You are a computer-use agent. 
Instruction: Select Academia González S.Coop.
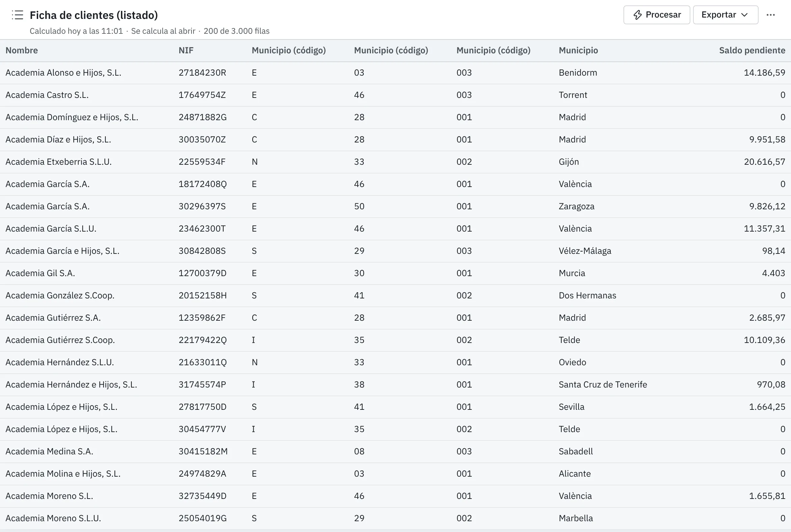60,295
